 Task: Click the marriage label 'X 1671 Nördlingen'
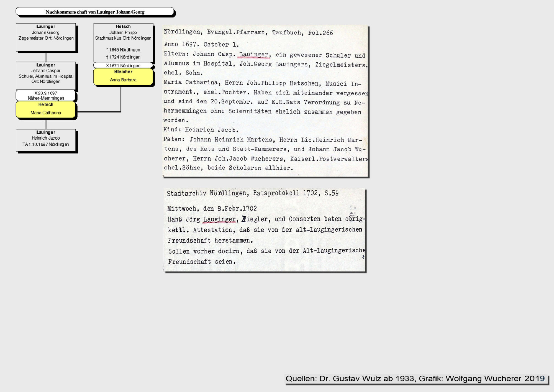123,65
